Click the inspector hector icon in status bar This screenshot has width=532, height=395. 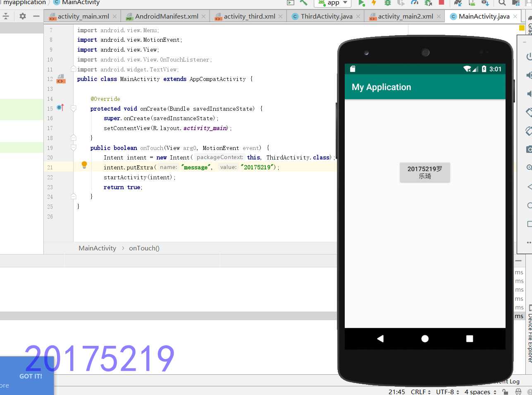pos(518,392)
